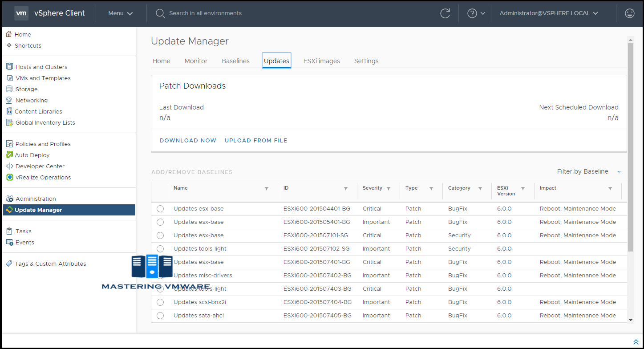Click the feedback smiley icon
This screenshot has width=644, height=349.
(630, 13)
